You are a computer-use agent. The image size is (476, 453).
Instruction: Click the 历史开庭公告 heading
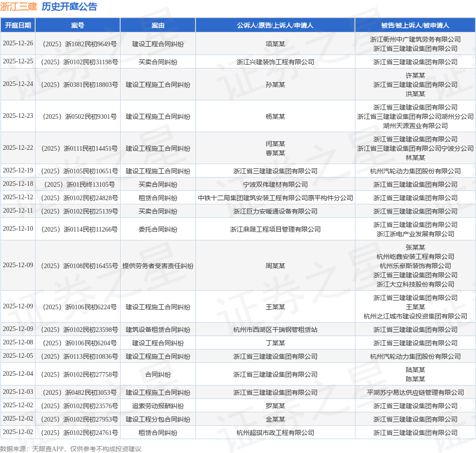(69, 6)
